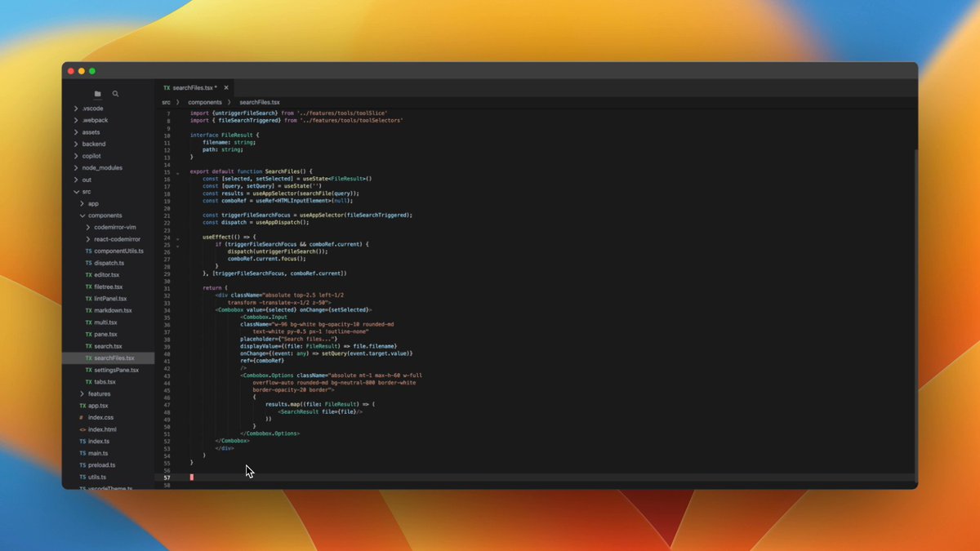Image resolution: width=980 pixels, height=551 pixels.
Task: Expand the node_modules folder
Action: [x=76, y=167]
